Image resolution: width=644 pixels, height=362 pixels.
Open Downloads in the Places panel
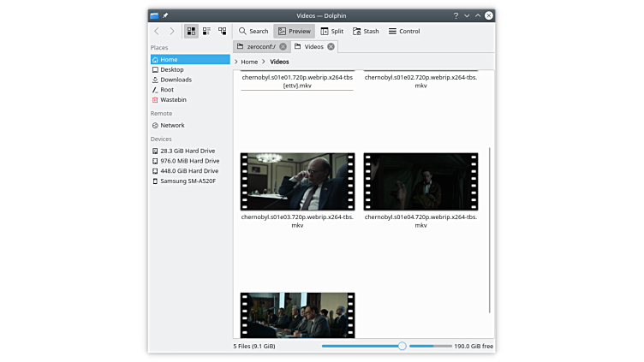(x=176, y=80)
